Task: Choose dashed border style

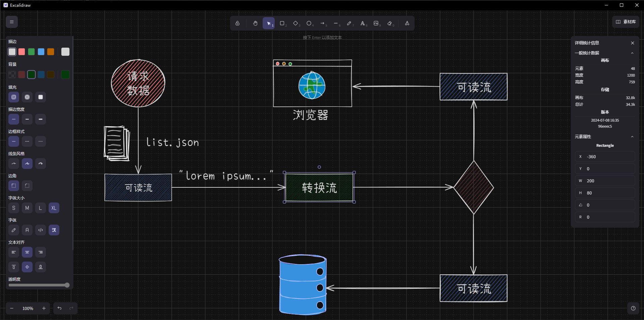Action: (27, 141)
